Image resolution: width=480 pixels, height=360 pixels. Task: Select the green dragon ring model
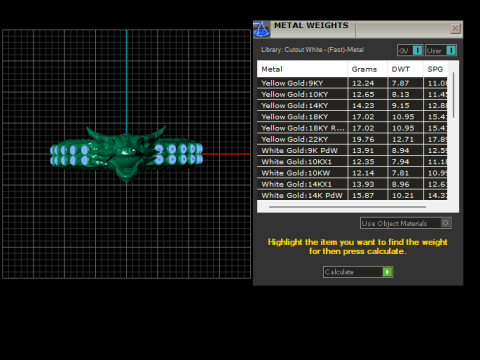pos(126,154)
